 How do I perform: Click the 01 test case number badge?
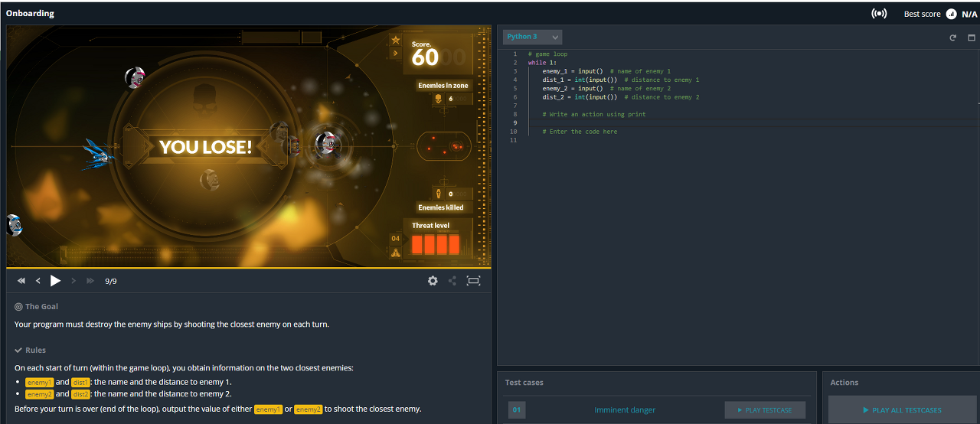point(517,410)
